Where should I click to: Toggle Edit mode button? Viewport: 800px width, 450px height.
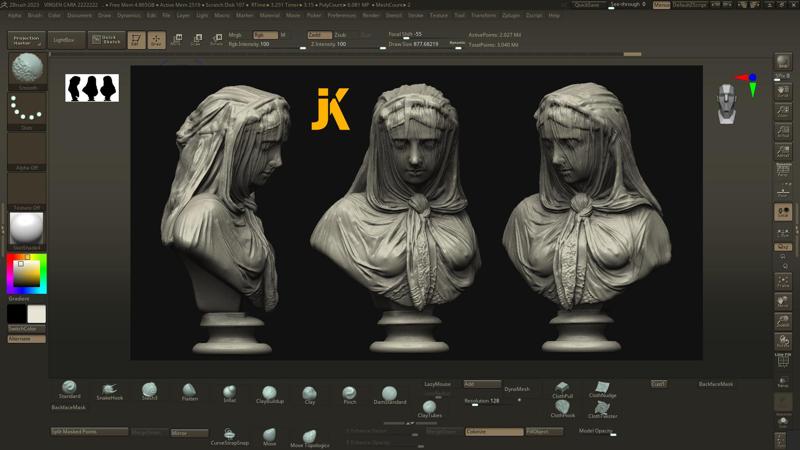(x=136, y=40)
